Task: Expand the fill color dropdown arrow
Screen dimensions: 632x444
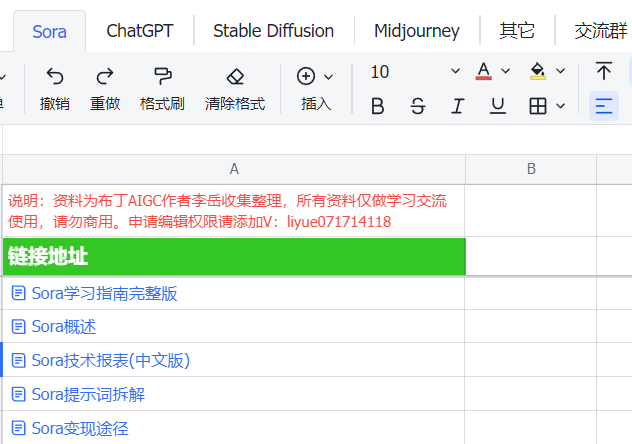Action: point(560,71)
